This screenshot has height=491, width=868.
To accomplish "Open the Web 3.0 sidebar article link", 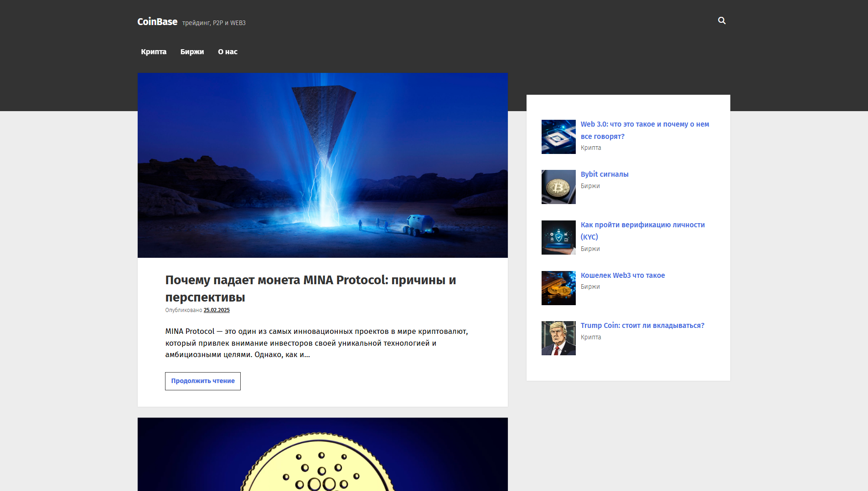I will pos(645,130).
